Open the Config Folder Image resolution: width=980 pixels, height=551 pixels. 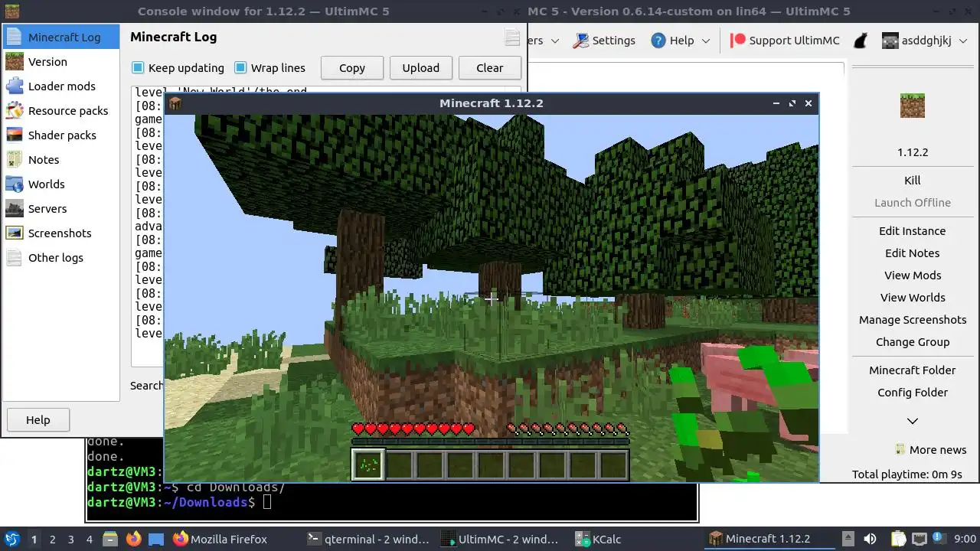913,393
